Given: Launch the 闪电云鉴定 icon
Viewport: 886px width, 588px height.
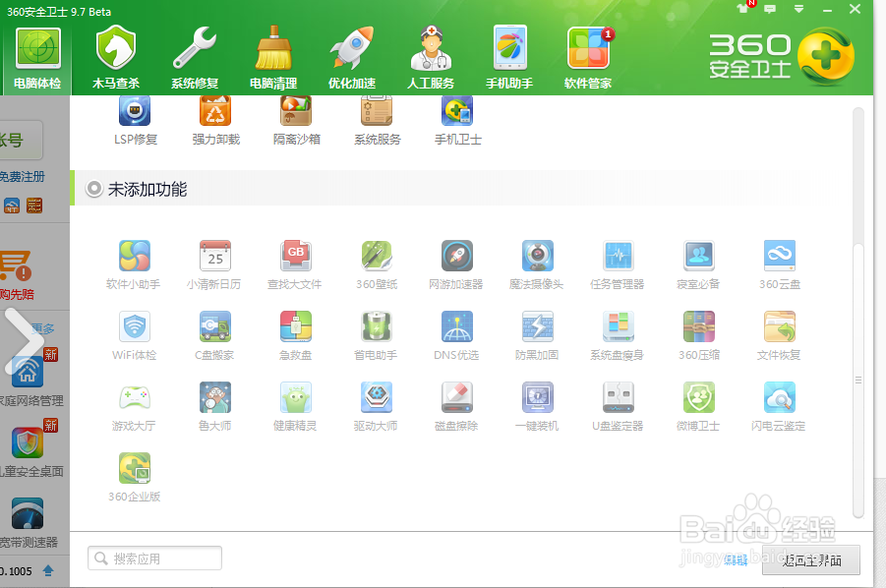Looking at the screenshot, I should 779,397.
